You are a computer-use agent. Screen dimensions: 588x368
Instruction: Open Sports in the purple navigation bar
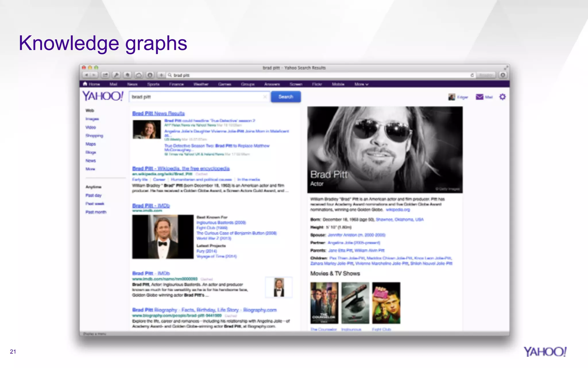pyautogui.click(x=153, y=84)
